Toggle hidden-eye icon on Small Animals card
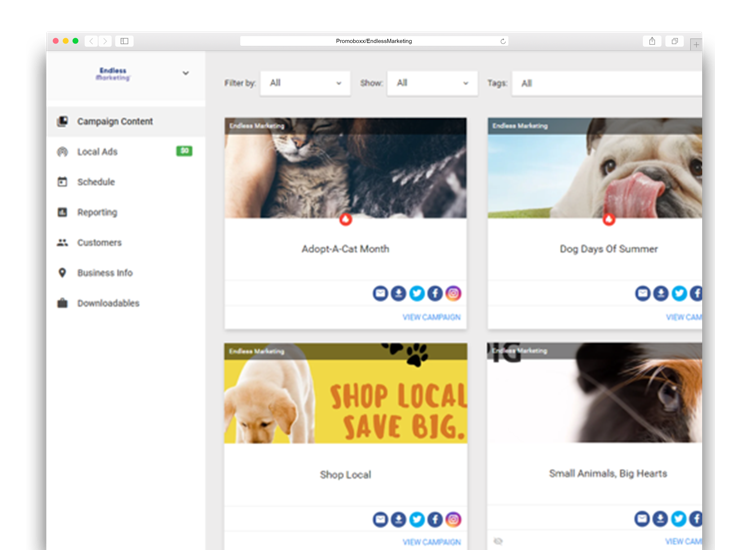 (x=498, y=541)
